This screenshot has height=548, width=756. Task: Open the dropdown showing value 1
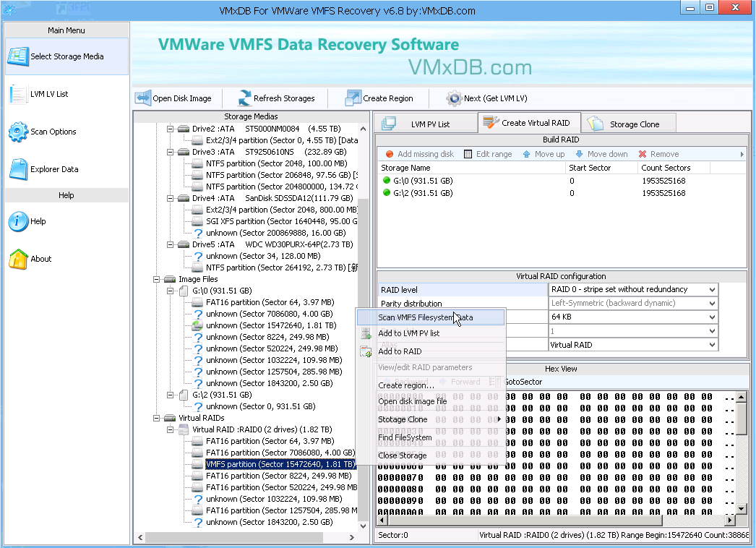click(712, 331)
